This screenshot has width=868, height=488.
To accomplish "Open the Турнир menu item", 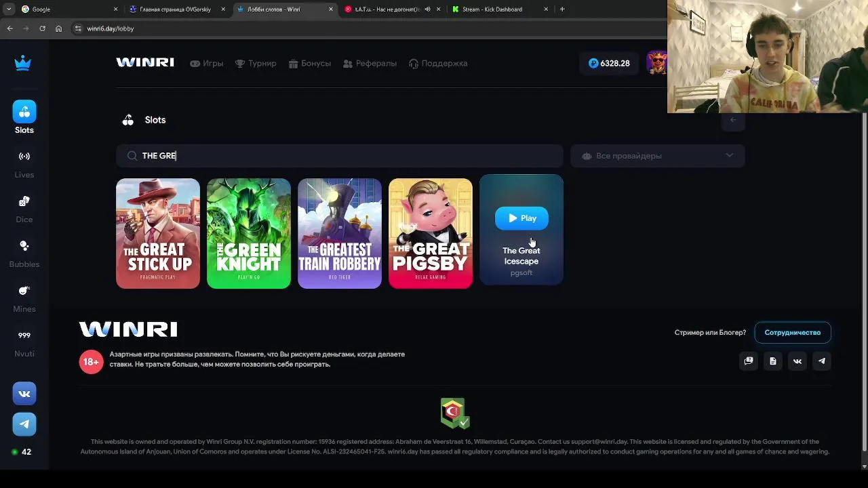I will 256,63.
